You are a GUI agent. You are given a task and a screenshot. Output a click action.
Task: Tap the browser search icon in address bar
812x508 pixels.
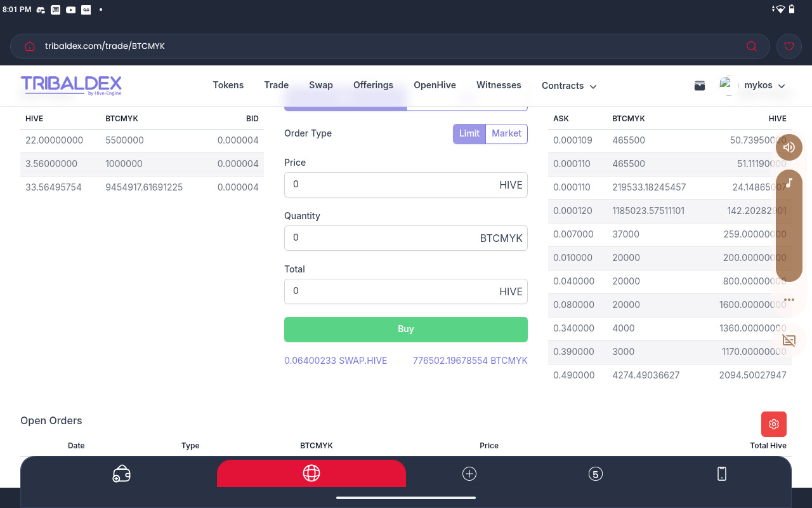pyautogui.click(x=751, y=46)
